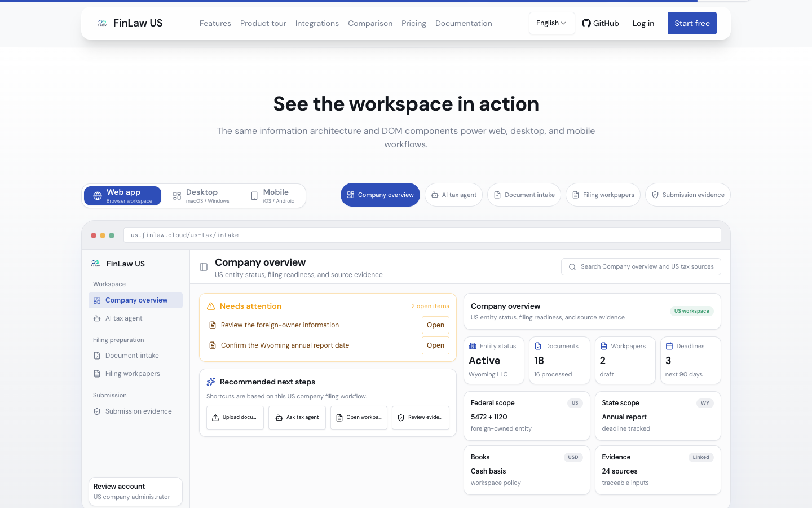Click the Federal scope card

pos(527,416)
